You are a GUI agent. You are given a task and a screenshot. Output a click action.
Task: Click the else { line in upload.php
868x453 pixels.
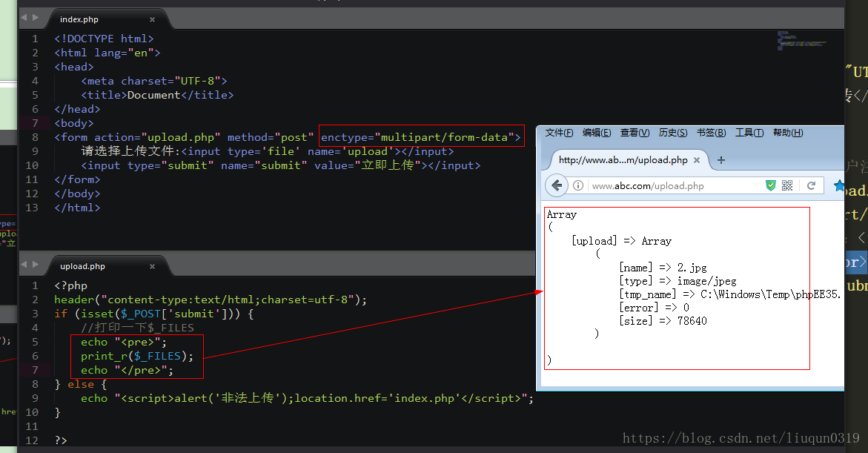pos(81,384)
